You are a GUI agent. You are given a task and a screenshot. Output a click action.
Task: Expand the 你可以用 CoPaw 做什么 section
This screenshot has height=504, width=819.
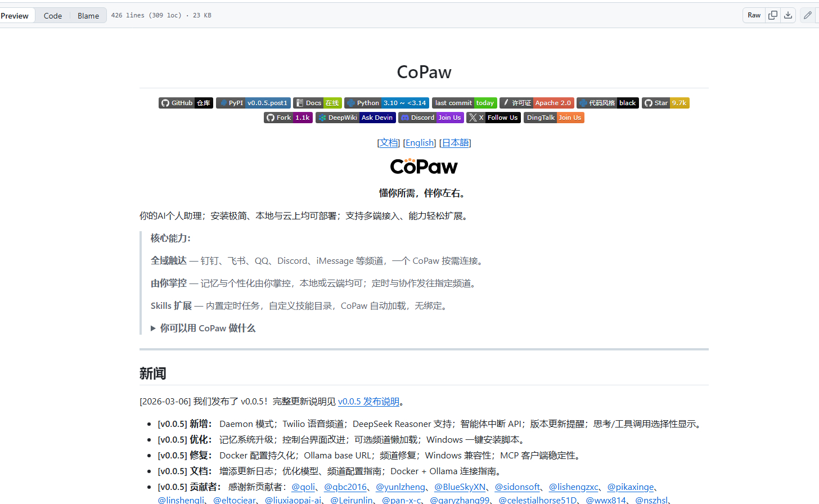pos(203,328)
